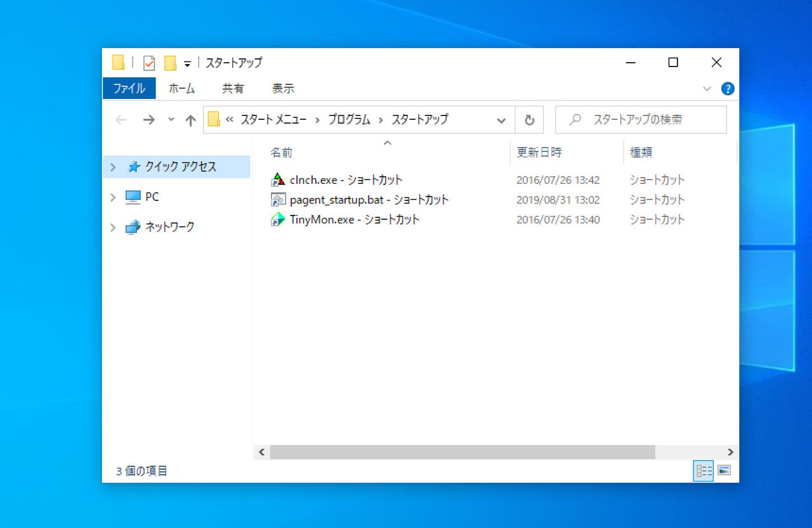812x528 pixels.
Task: Click the date 2019/08/31 13:02
Action: 558,200
